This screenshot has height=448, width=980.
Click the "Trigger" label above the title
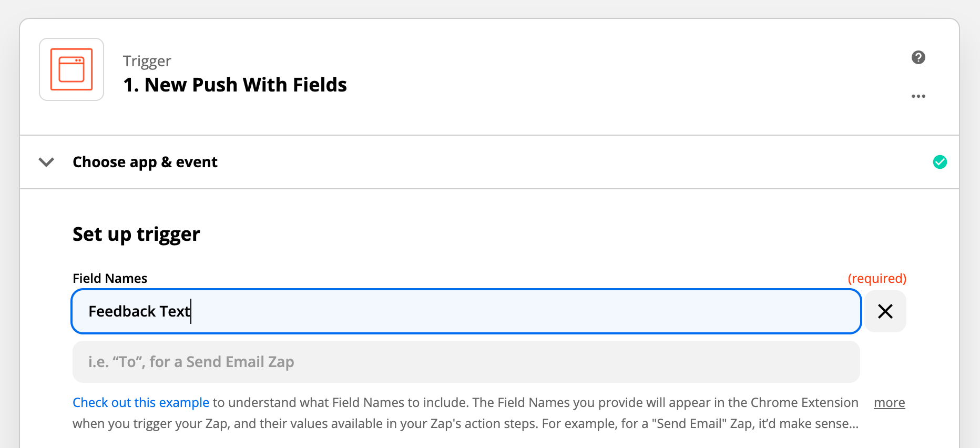[x=147, y=61]
